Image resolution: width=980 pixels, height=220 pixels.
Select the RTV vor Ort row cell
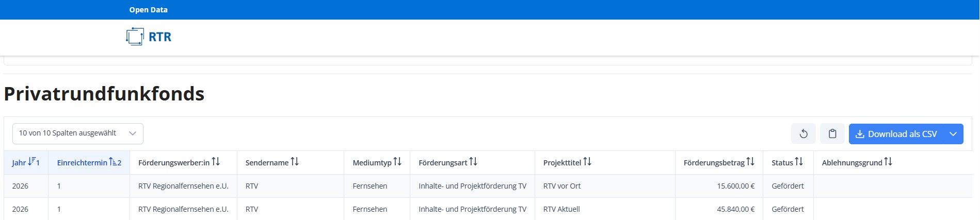pos(562,186)
